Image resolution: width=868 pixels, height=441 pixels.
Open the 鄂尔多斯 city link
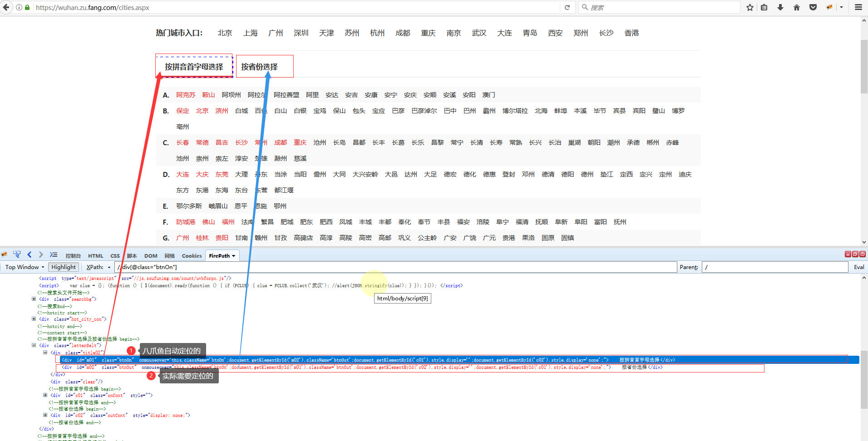click(189, 206)
